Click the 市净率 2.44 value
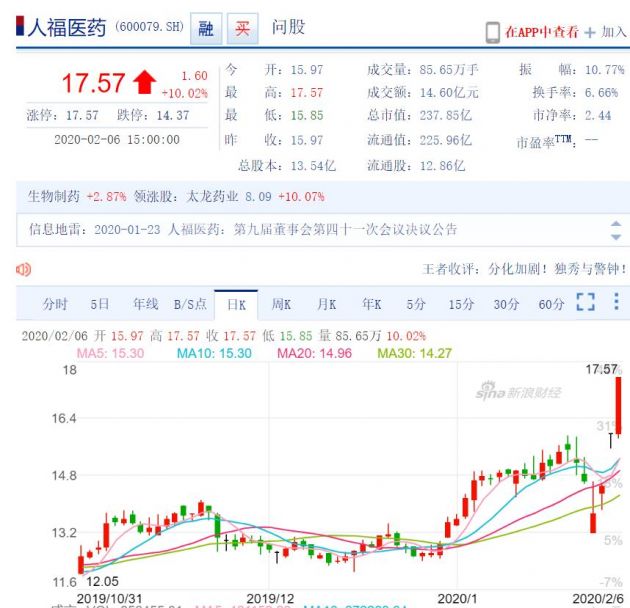 pyautogui.click(x=598, y=116)
